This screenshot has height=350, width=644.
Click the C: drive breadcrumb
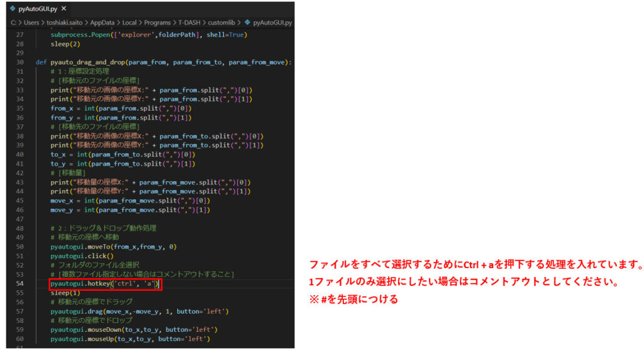click(x=13, y=23)
